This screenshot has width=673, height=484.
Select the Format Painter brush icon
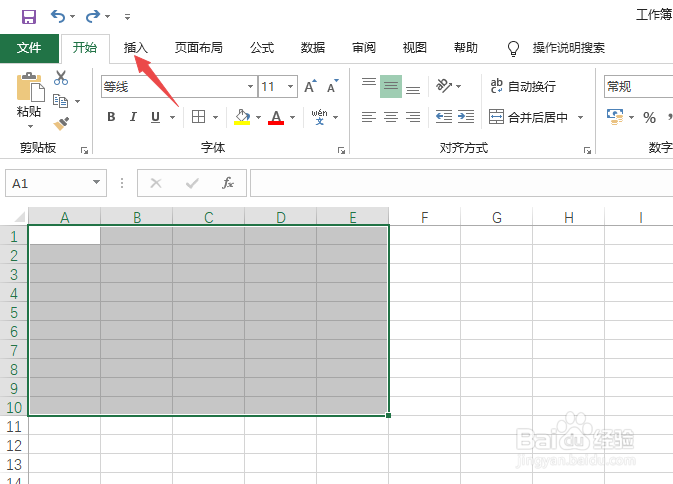pos(61,124)
